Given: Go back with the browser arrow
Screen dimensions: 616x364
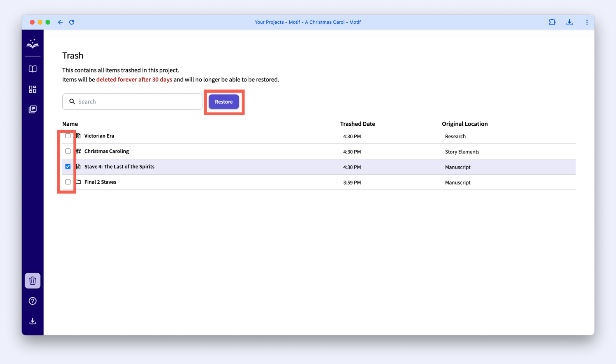Looking at the screenshot, I should 60,22.
